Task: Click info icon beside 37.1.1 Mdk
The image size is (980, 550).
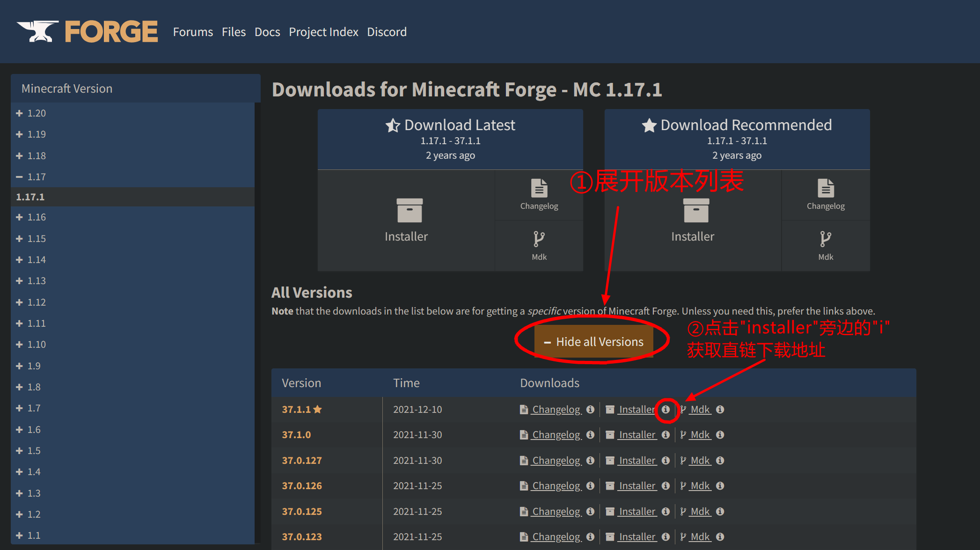Action: click(x=720, y=410)
